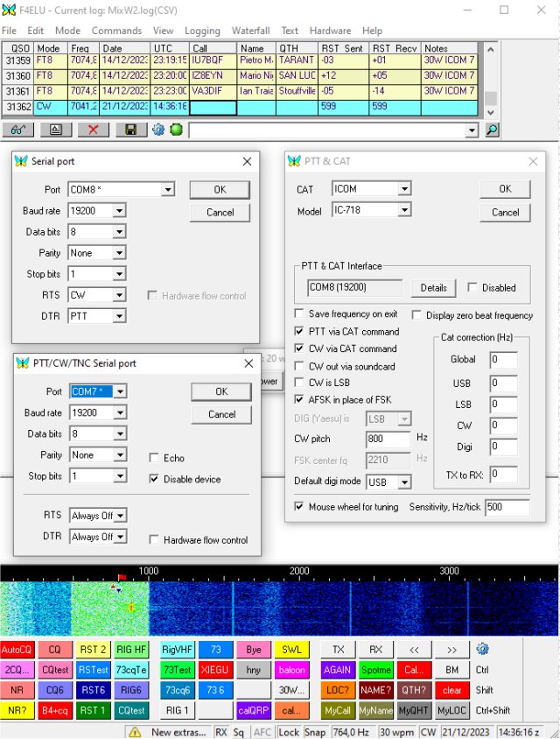Toggle the Disable device checkbox

155,479
